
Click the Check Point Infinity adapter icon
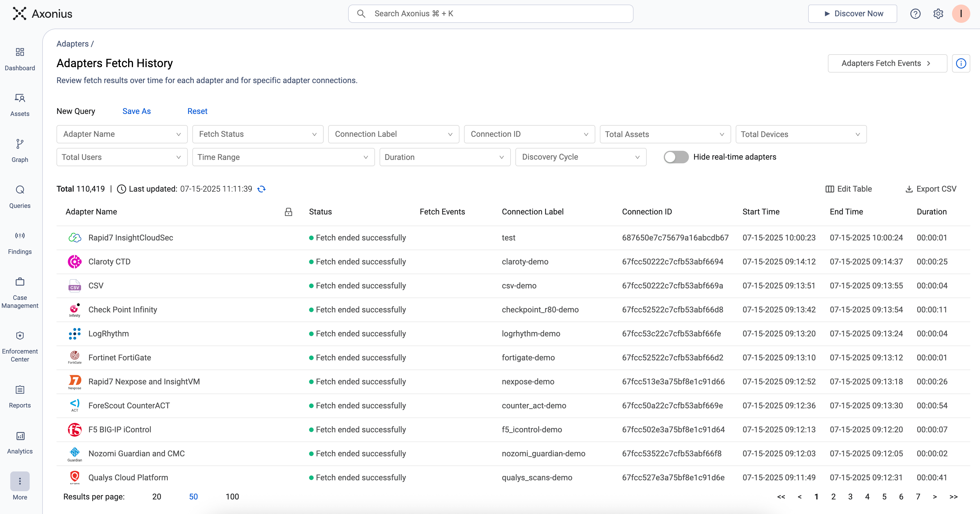[74, 310]
